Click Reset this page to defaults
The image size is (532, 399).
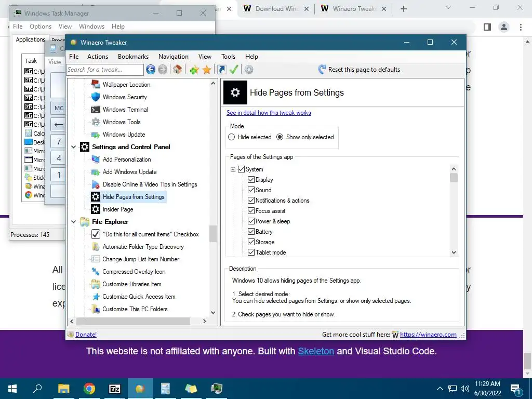click(x=360, y=70)
